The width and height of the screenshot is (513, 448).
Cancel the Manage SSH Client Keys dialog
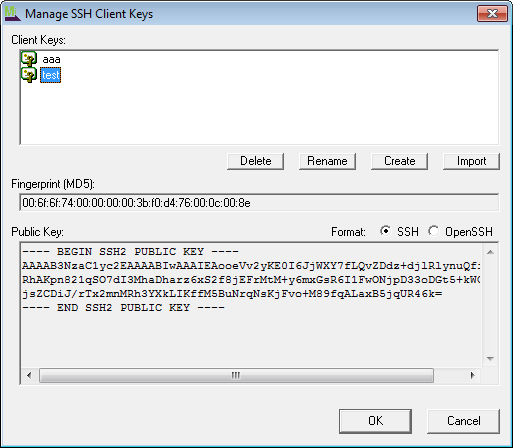464,421
